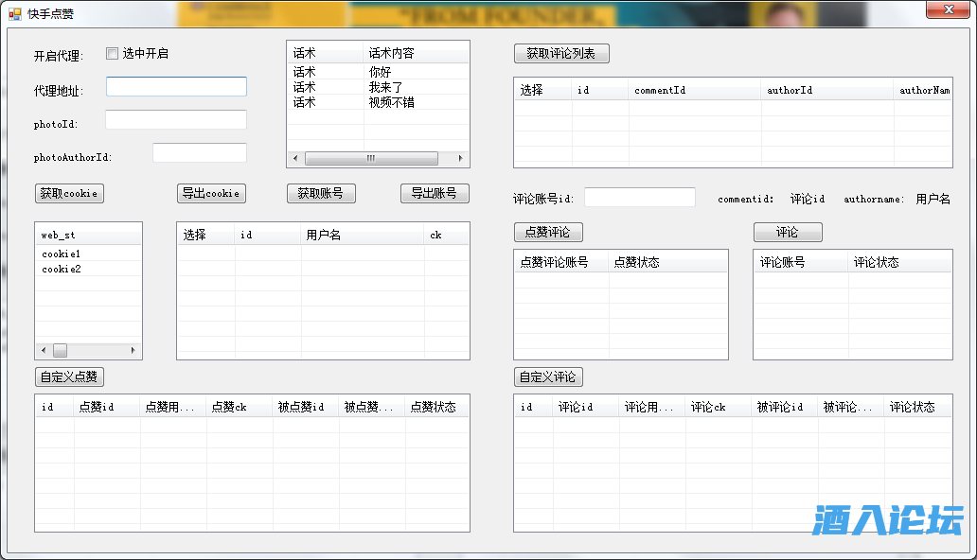The image size is (977, 560).
Task: Click left scroll arrow of web_st list
Action: [x=43, y=350]
